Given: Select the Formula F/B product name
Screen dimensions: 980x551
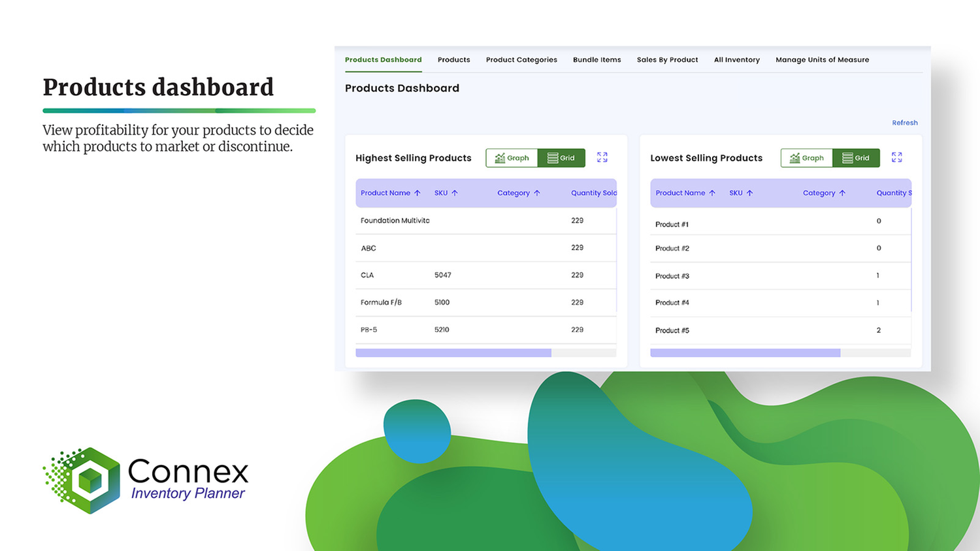Looking at the screenshot, I should (x=381, y=303).
